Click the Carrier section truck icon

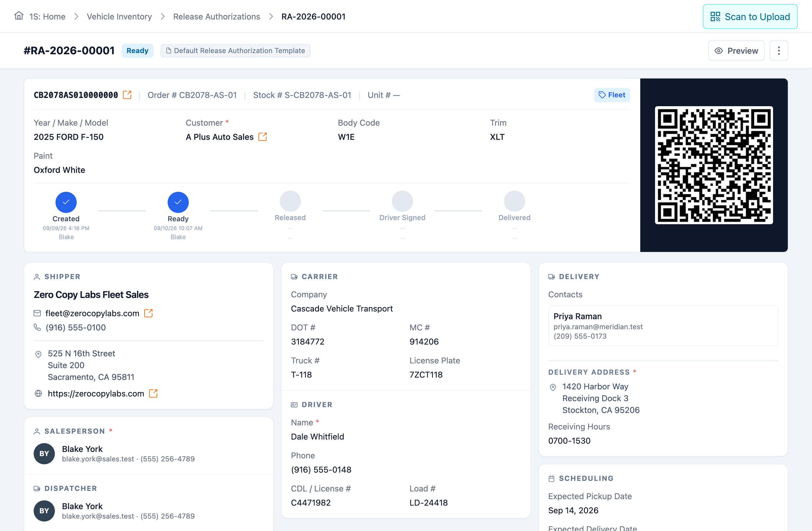point(294,277)
